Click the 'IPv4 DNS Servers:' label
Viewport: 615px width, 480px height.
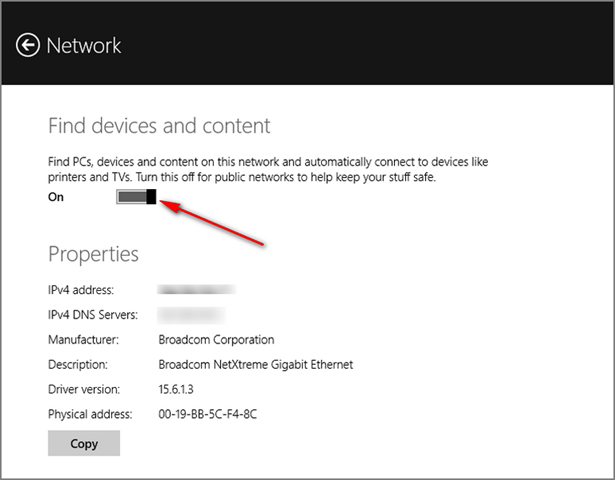(x=95, y=315)
